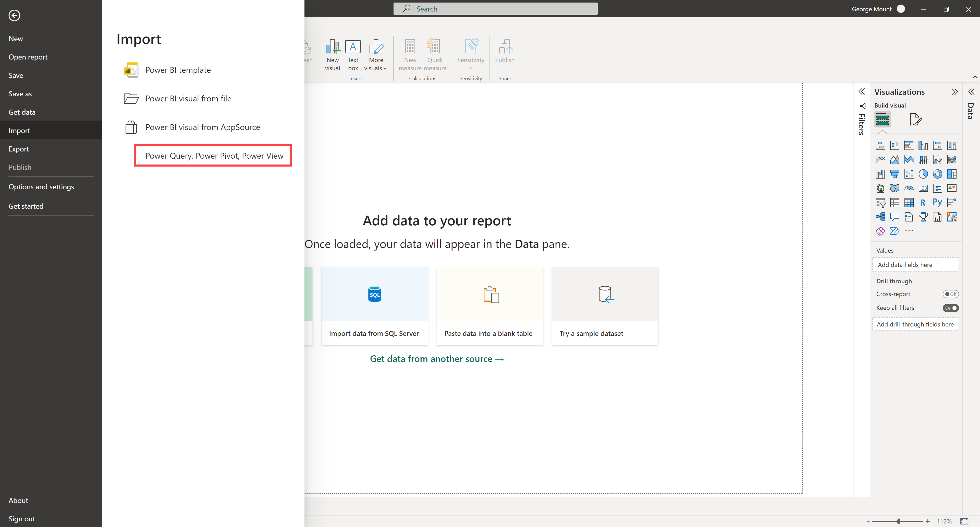The height and width of the screenshot is (527, 980).
Task: Open the More visuals dropdown
Action: point(375,55)
